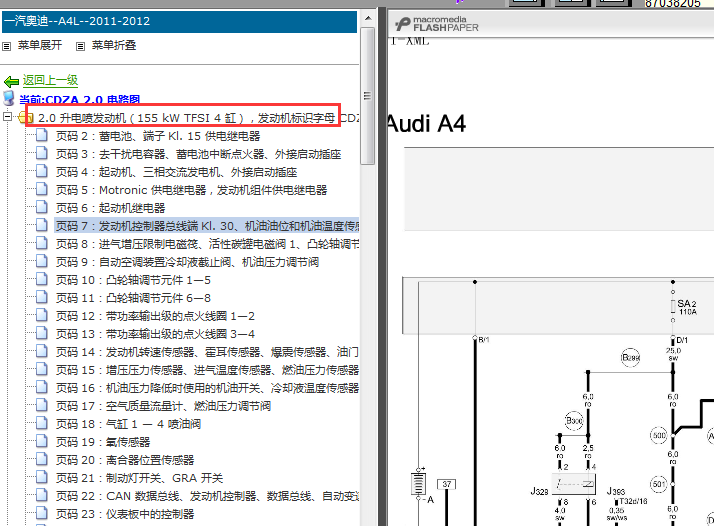Click the document icon for 页码 23

click(x=41, y=513)
